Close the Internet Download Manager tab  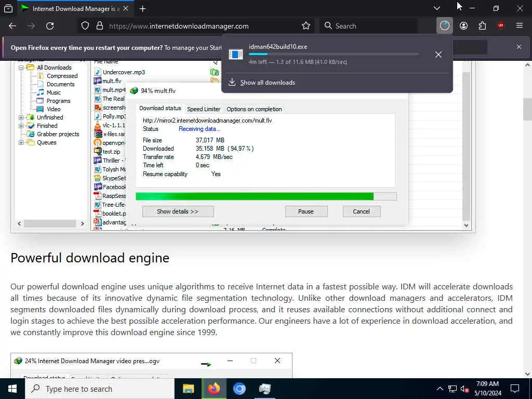pos(126,8)
